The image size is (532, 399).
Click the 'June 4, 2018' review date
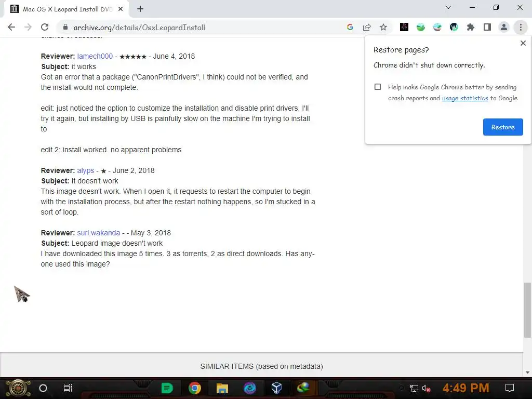point(174,56)
